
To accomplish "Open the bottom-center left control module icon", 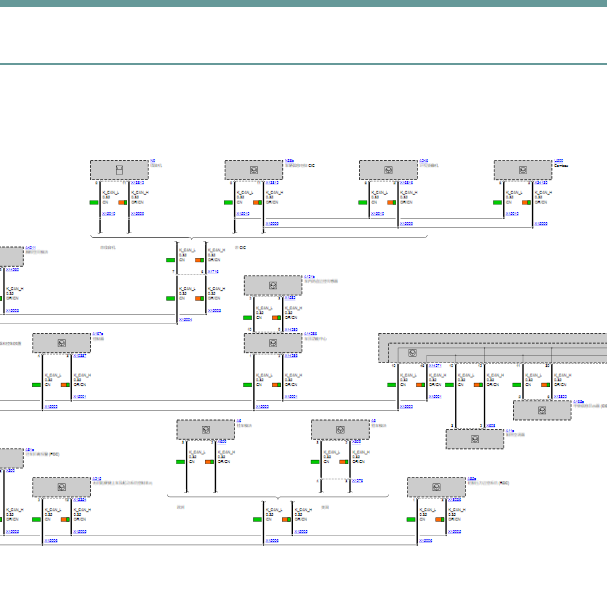I will pos(206,430).
